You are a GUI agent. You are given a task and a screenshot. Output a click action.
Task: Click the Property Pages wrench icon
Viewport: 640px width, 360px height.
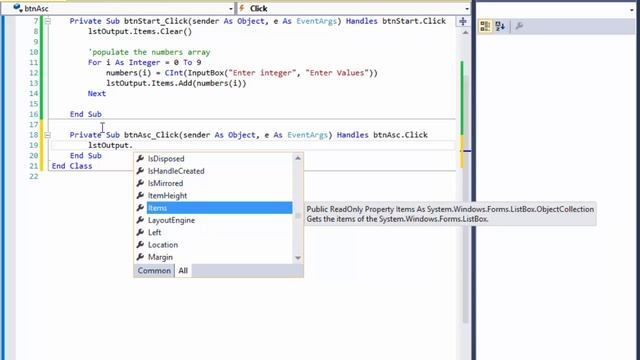[x=519, y=26]
